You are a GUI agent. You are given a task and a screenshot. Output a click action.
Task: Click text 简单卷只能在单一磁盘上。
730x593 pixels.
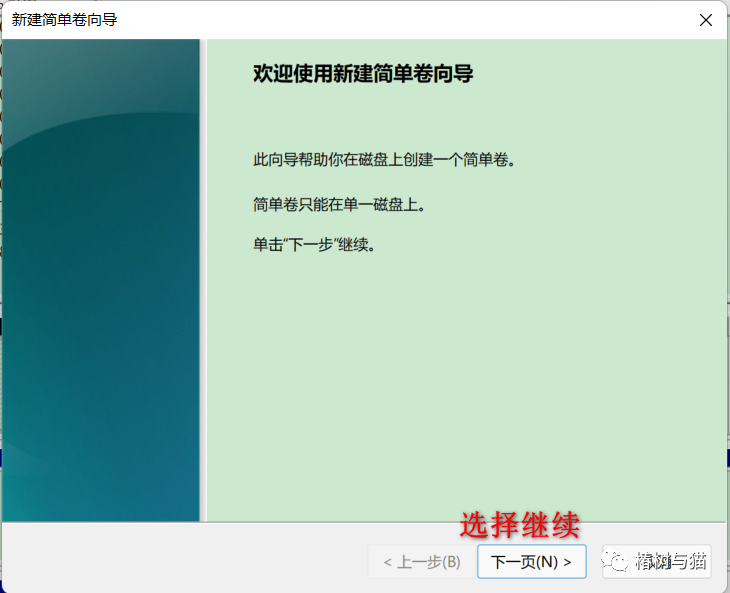click(339, 204)
